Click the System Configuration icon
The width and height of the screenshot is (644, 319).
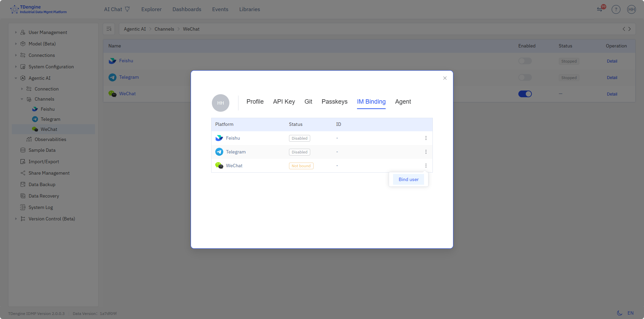(23, 67)
